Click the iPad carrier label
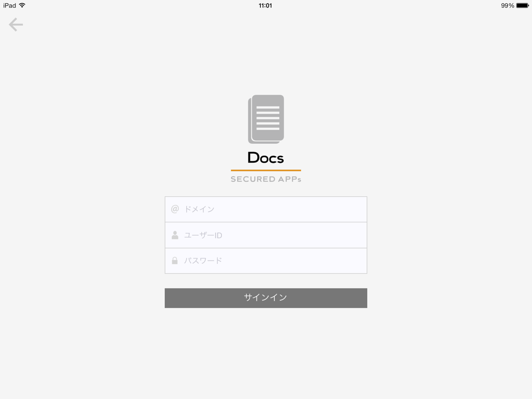This screenshot has height=399, width=532. pos(10,5)
